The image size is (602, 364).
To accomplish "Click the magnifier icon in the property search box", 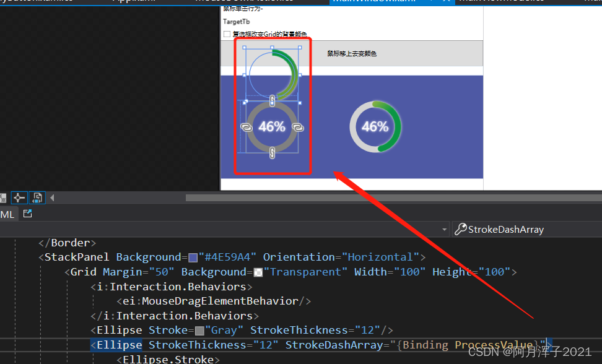I will (460, 229).
